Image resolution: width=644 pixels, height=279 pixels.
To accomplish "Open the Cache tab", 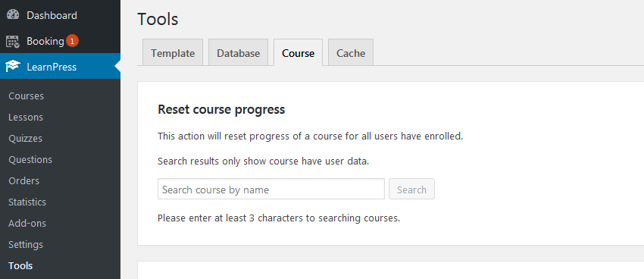I will point(351,52).
